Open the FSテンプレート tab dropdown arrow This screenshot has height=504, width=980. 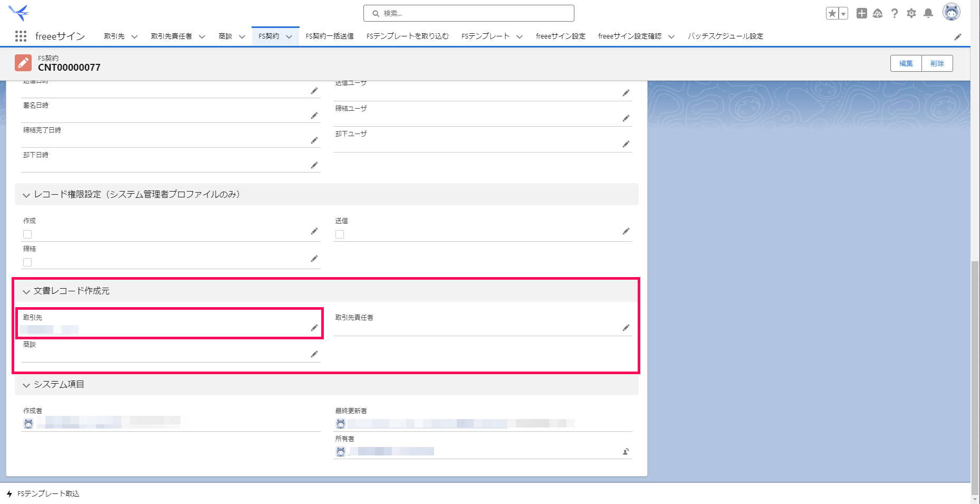[520, 36]
